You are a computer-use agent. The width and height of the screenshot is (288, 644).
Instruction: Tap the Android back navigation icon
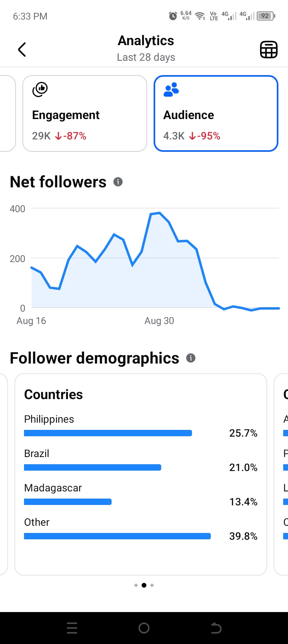216,628
